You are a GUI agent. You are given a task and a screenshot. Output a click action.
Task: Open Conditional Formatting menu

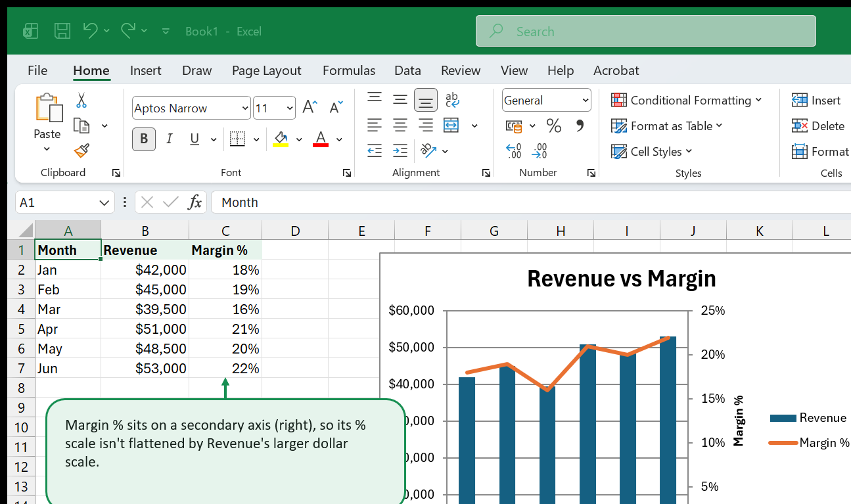[686, 100]
